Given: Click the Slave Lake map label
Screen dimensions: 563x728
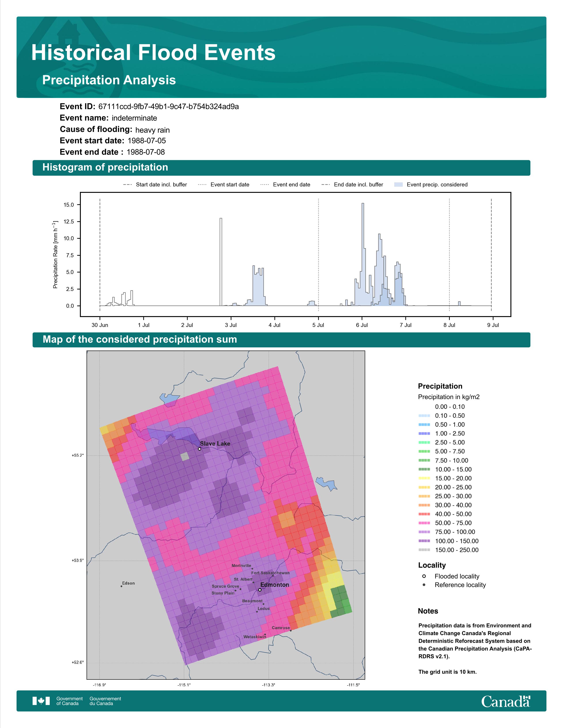Looking at the screenshot, I should 215,444.
